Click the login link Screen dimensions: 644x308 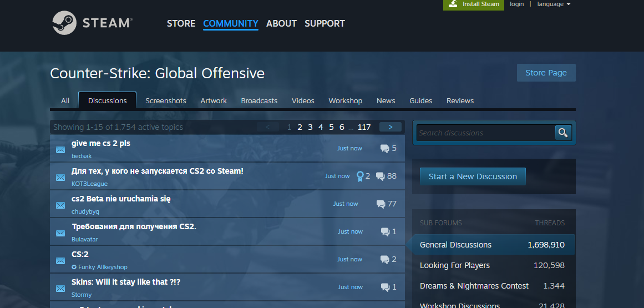[x=516, y=4]
